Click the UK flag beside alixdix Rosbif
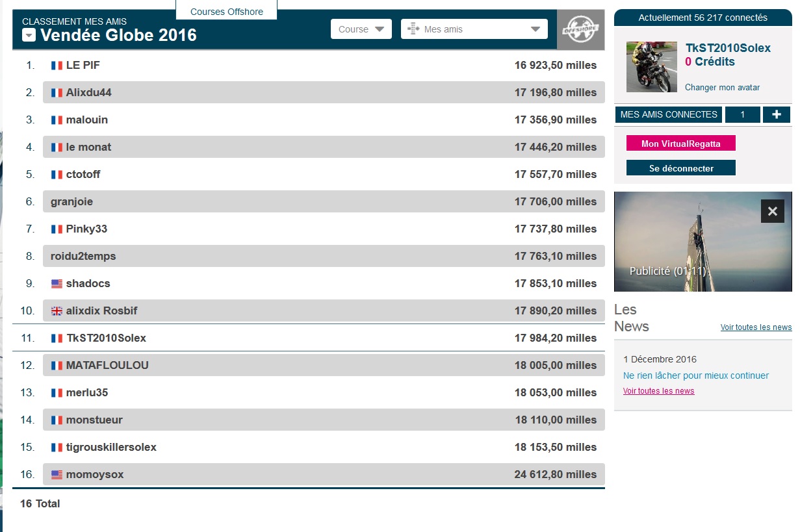This screenshot has width=800, height=532. click(x=57, y=311)
